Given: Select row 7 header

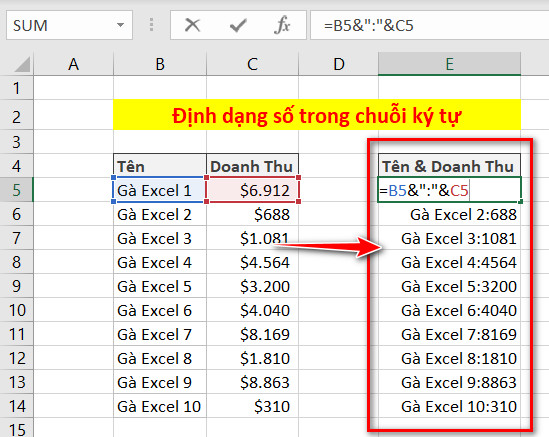Looking at the screenshot, I should [16, 238].
